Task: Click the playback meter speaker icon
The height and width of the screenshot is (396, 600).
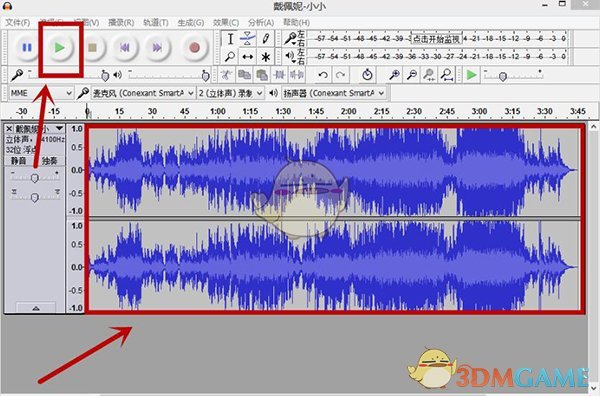Action: point(290,57)
